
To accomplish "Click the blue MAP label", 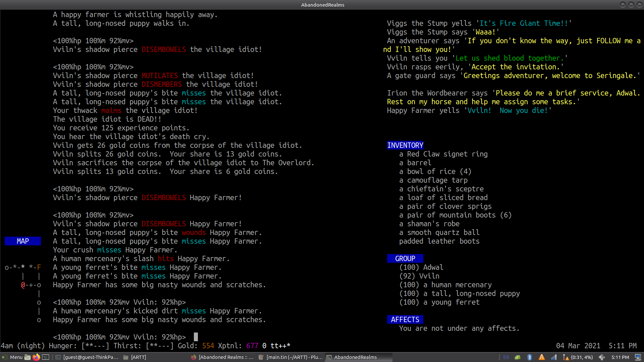I will pyautogui.click(x=23, y=241).
